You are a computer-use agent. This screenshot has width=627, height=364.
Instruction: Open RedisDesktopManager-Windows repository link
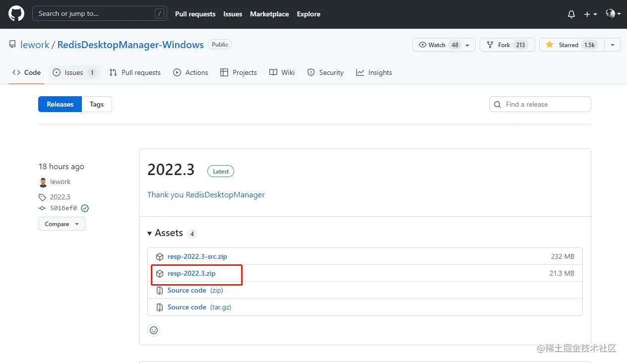point(130,45)
